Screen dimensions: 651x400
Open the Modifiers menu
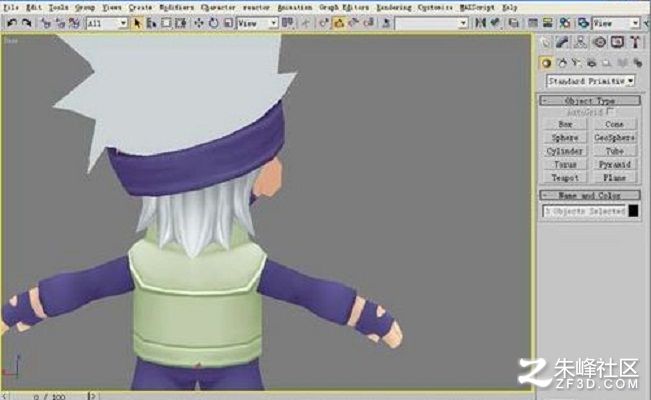tap(176, 7)
